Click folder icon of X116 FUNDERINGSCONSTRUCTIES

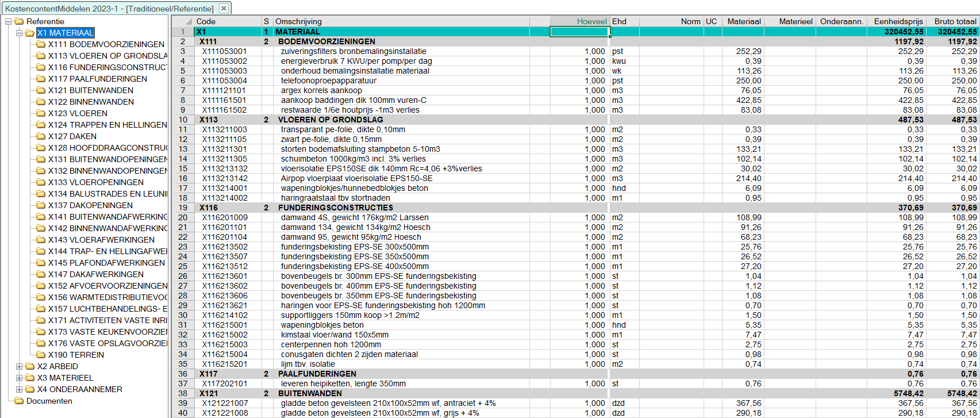pos(41,67)
